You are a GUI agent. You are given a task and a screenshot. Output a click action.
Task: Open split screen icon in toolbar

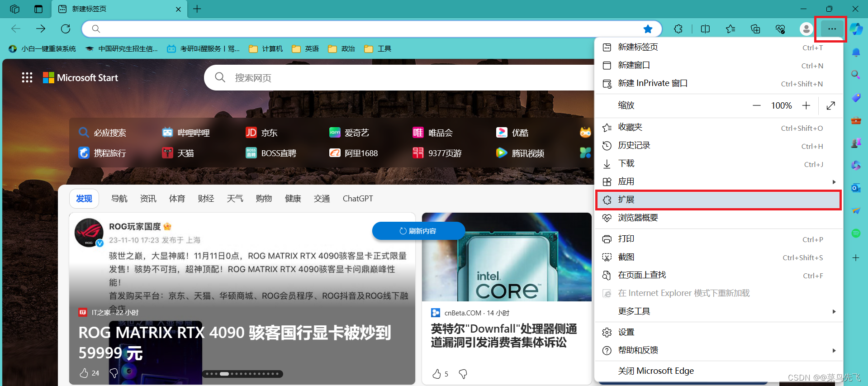tap(705, 29)
